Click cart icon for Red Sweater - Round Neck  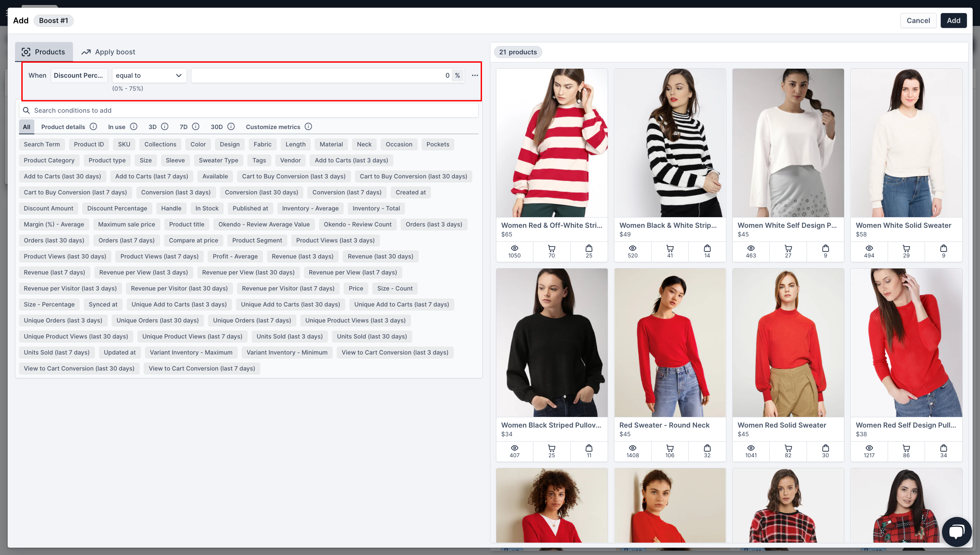670,448
